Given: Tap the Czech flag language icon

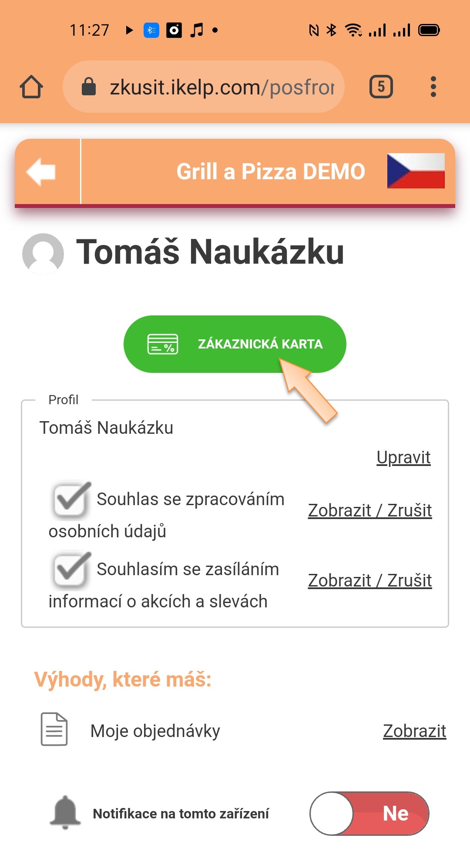Looking at the screenshot, I should (x=416, y=171).
